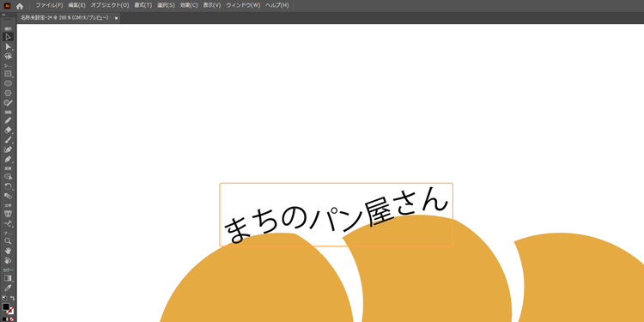The height and width of the screenshot is (322, 644).
Task: Select the first tool in the 変形 group
Action: pos(8,177)
